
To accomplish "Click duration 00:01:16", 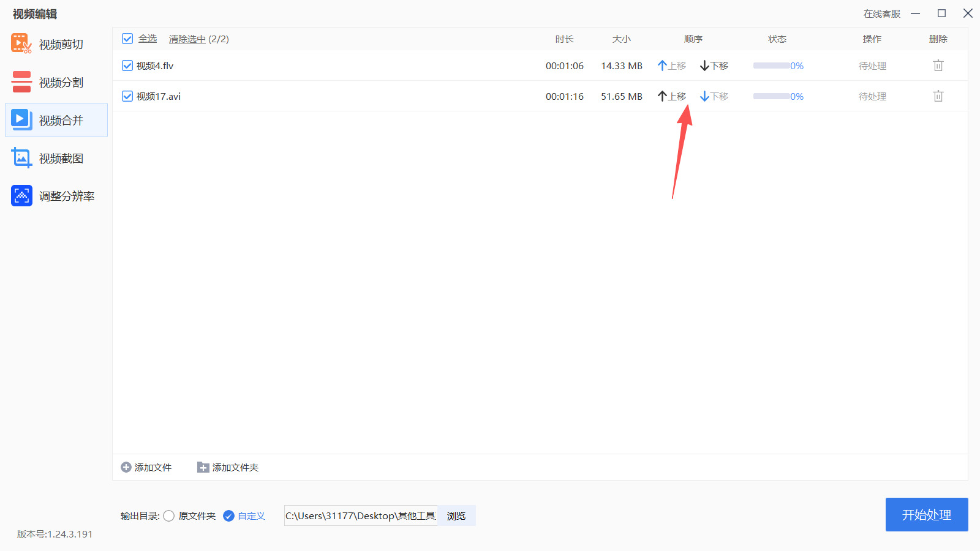I will coord(565,96).
